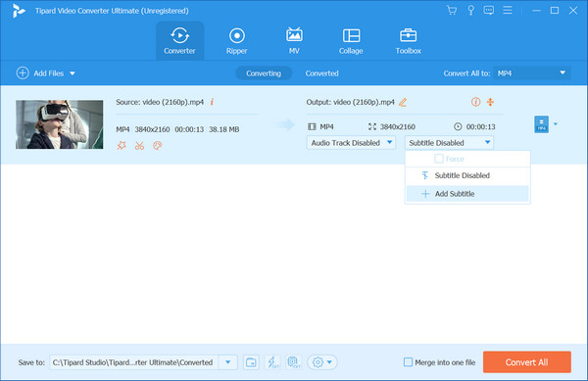Open the hamburger menu icon
This screenshot has height=381, width=588.
point(508,10)
